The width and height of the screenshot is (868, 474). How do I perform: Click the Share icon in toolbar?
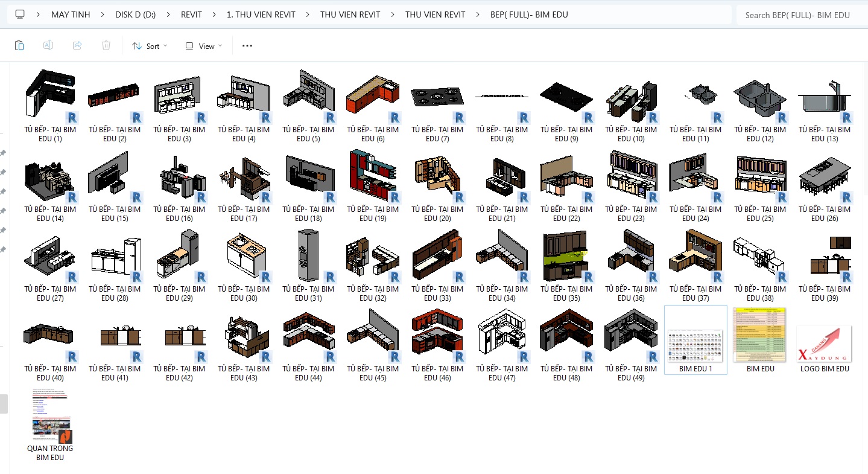(77, 46)
